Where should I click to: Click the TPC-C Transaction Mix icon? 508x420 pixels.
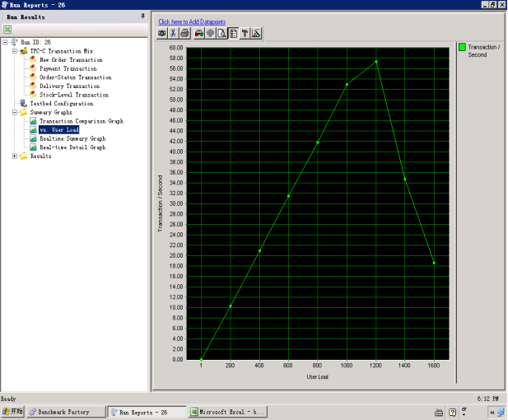(24, 51)
